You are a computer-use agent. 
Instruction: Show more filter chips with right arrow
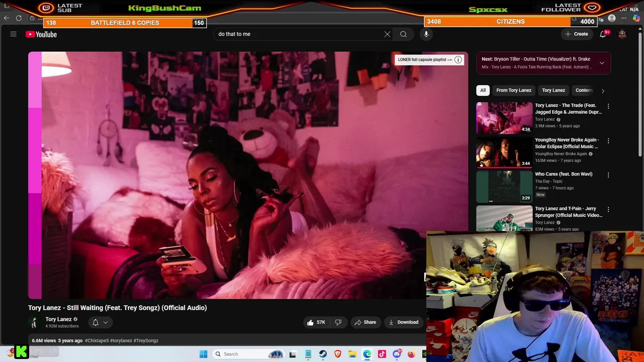pos(603,91)
